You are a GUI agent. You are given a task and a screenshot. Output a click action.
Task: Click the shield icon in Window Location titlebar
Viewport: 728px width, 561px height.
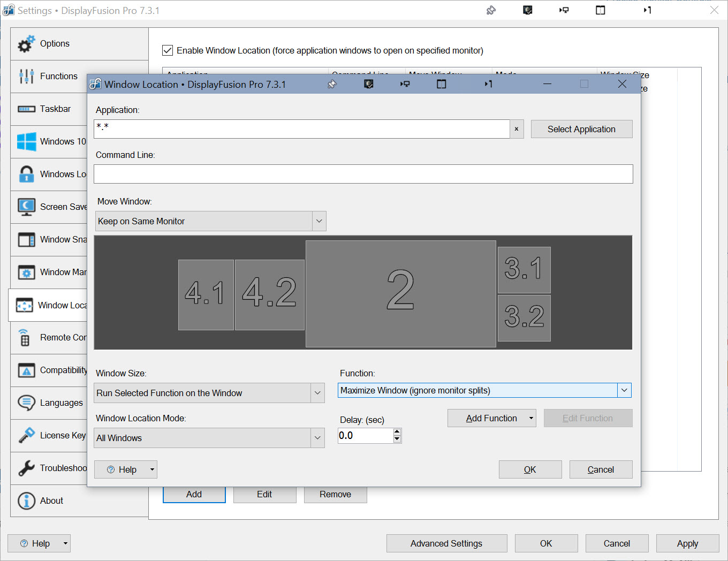coord(368,84)
